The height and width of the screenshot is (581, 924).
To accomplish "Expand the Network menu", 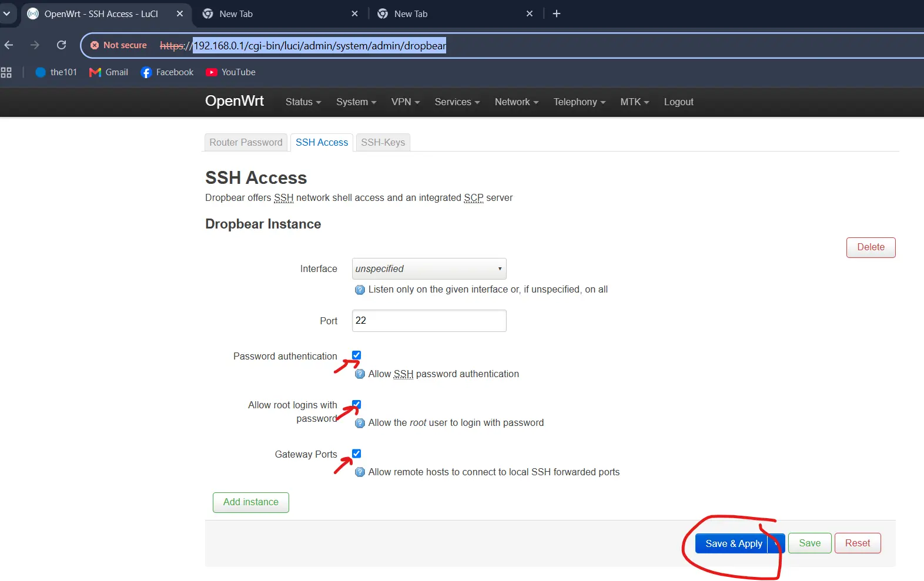I will click(x=517, y=102).
